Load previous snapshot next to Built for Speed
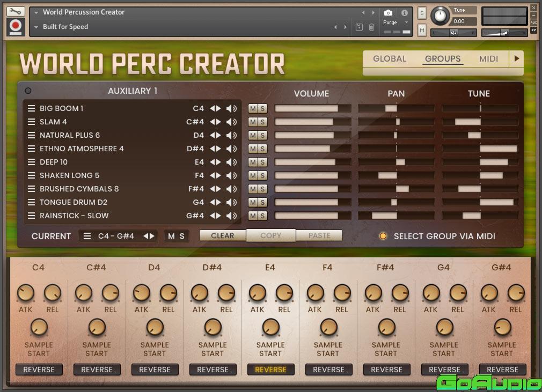Viewport: 542px width, 392px height. point(335,27)
